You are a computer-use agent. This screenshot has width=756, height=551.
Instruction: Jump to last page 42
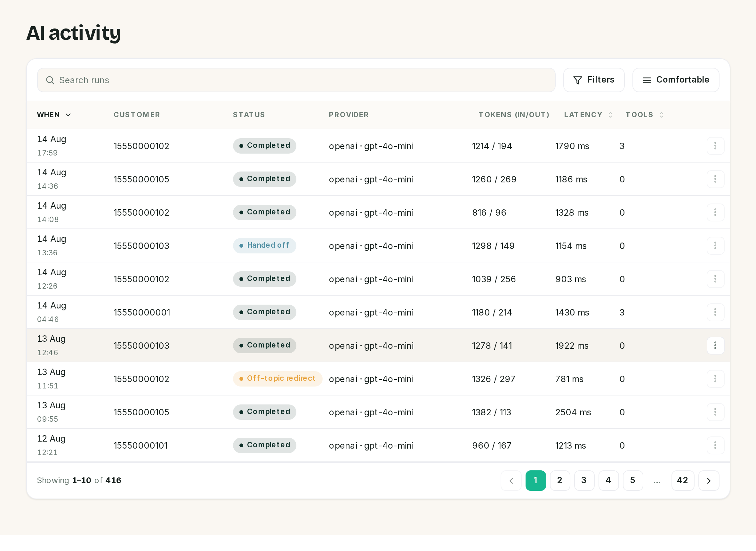683,481
